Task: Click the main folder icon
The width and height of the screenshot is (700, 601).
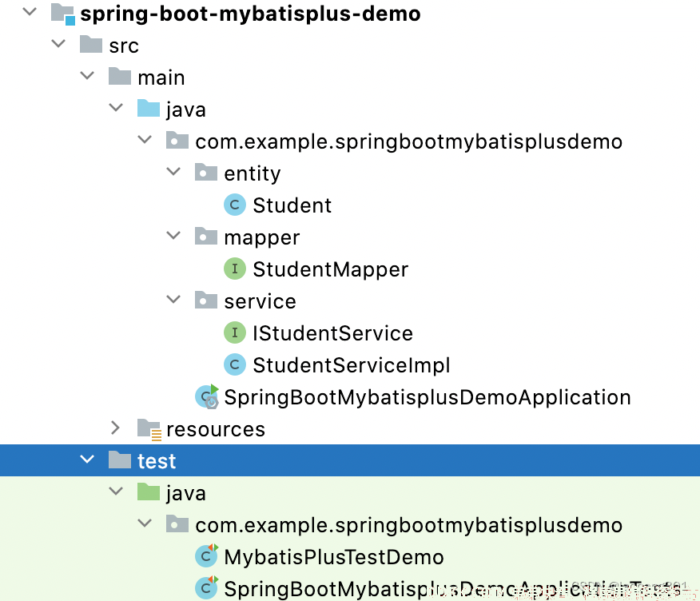Action: click(x=120, y=77)
